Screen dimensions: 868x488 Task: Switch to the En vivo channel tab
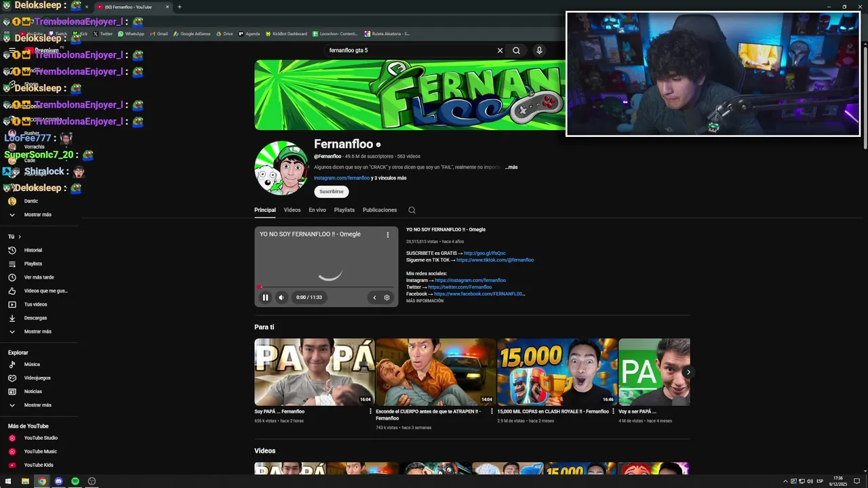coord(317,210)
